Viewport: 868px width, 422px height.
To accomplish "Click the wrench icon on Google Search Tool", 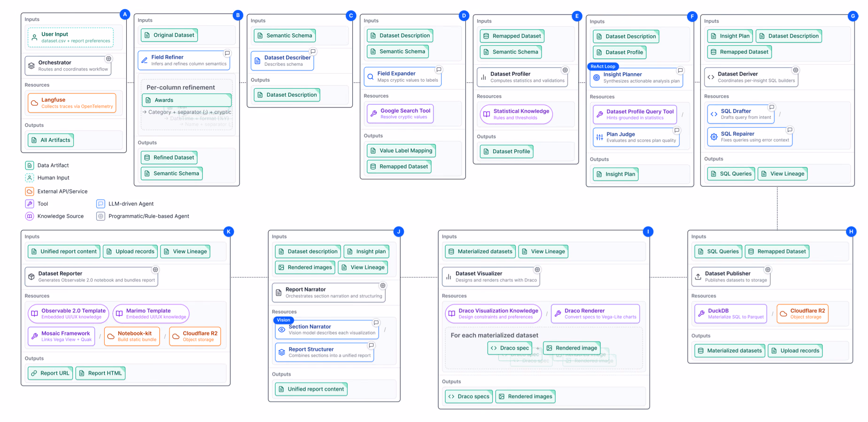I will pos(374,114).
